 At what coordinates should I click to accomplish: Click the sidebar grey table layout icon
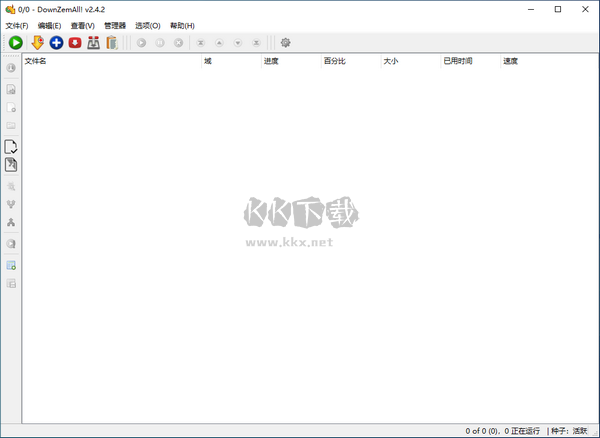coord(11,283)
